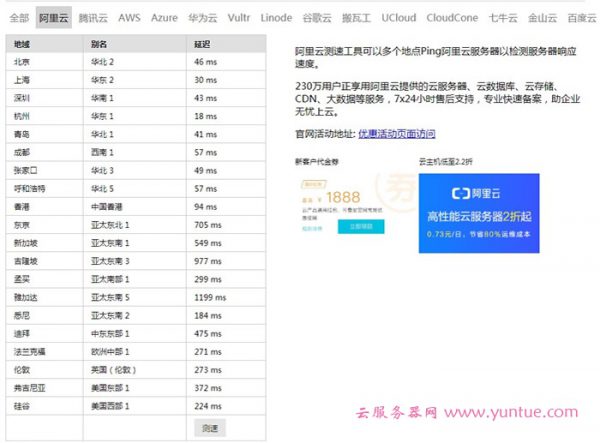The height and width of the screenshot is (443, 600).
Task: Open the 七牛云 tab
Action: [503, 17]
